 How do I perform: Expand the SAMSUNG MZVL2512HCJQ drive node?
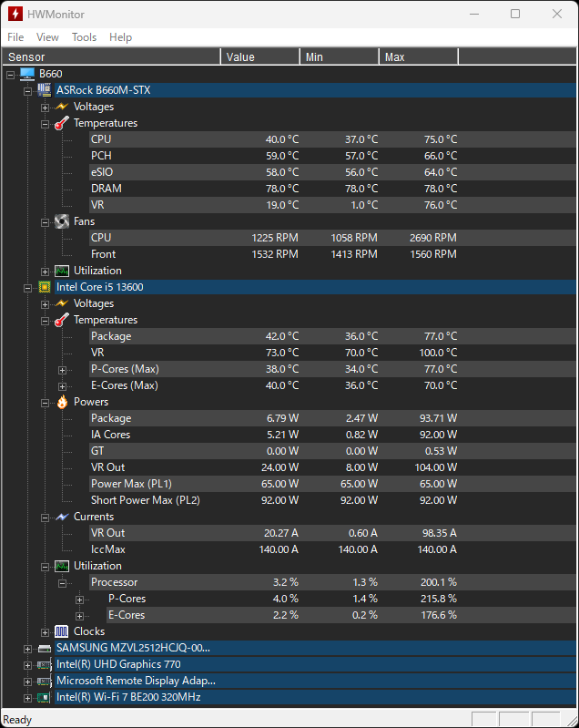click(28, 649)
